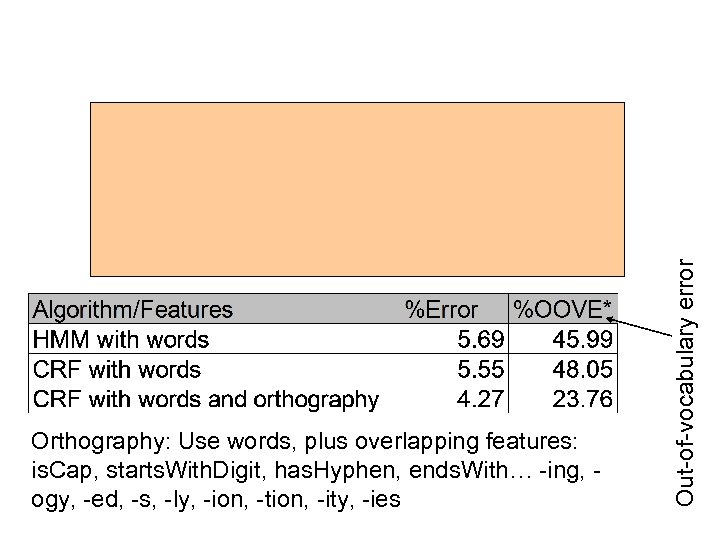
Task: Click CRF with words and orthography label
Action: pyautogui.click(x=206, y=400)
